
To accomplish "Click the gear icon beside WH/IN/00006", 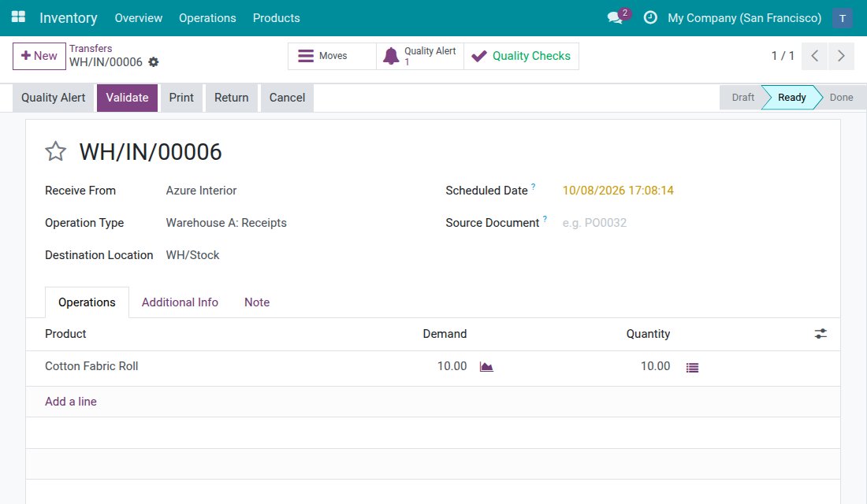I will pyautogui.click(x=154, y=62).
